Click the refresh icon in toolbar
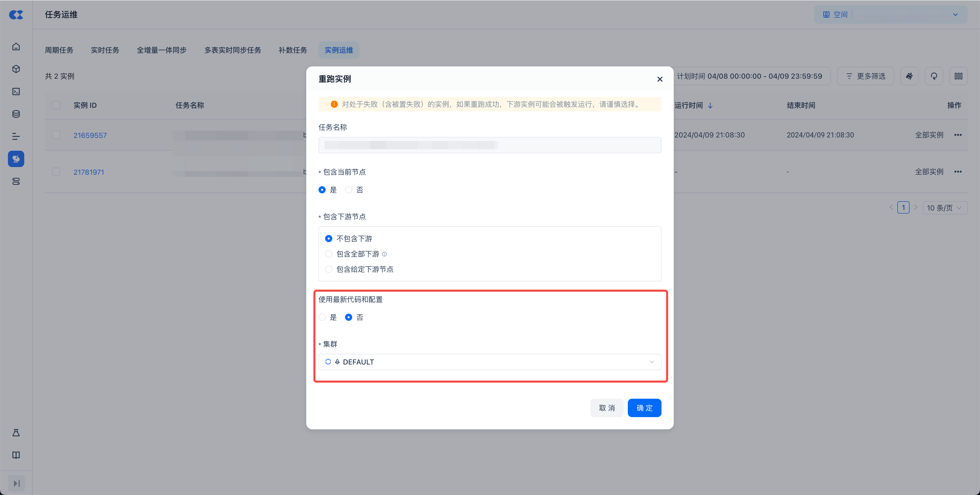 tap(934, 76)
